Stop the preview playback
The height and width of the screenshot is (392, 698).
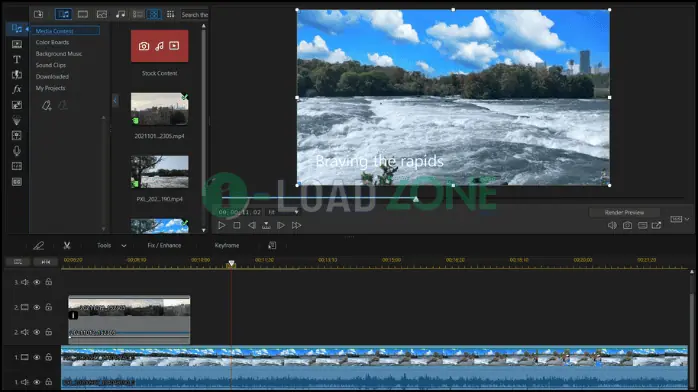(x=237, y=226)
